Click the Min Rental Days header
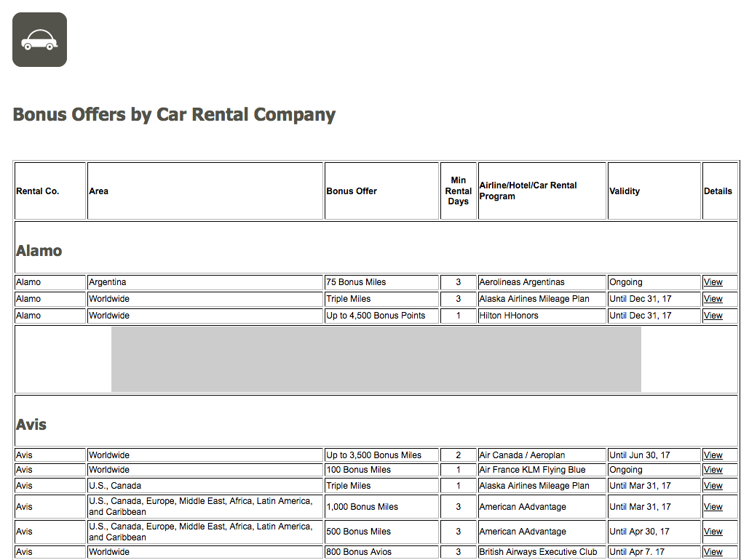The image size is (749, 560). pyautogui.click(x=458, y=191)
